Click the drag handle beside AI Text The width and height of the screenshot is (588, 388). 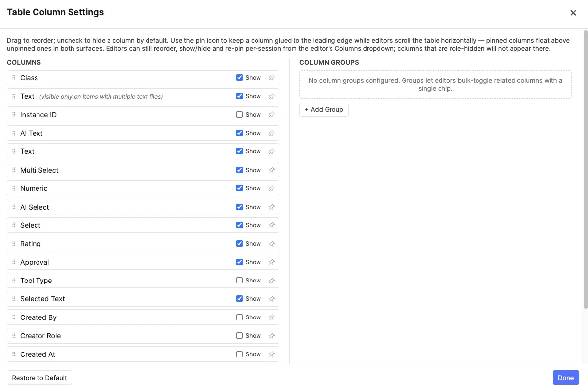13,133
